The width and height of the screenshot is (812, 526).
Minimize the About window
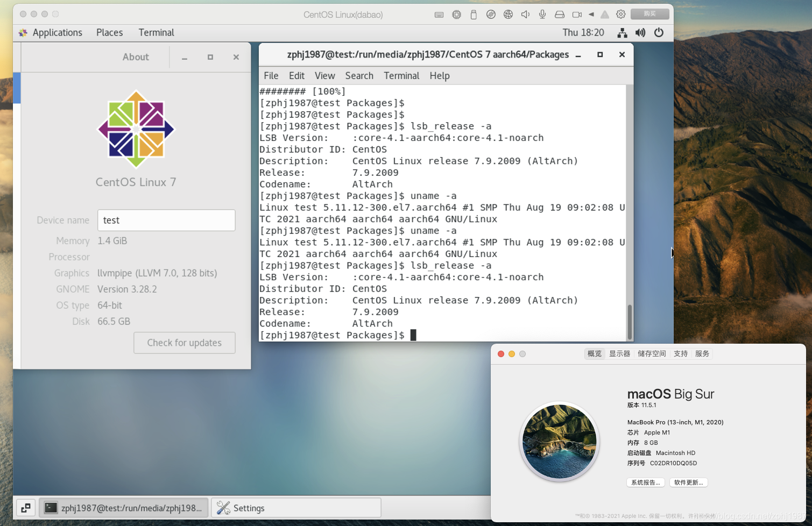[x=185, y=58]
